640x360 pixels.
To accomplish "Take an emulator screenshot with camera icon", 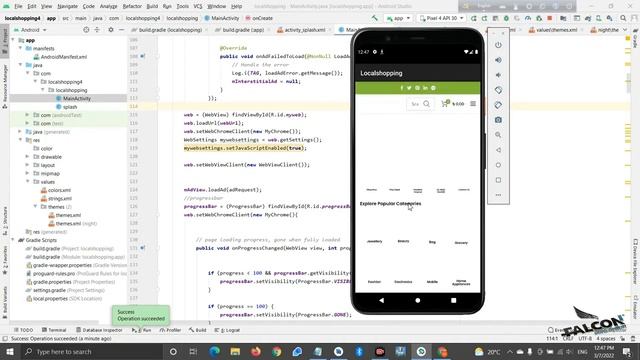I will [x=498, y=120].
